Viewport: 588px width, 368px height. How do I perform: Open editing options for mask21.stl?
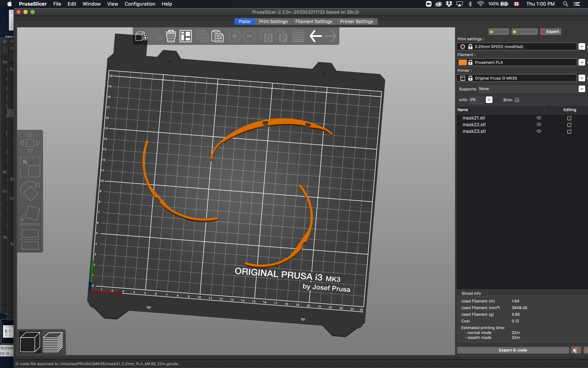[569, 118]
